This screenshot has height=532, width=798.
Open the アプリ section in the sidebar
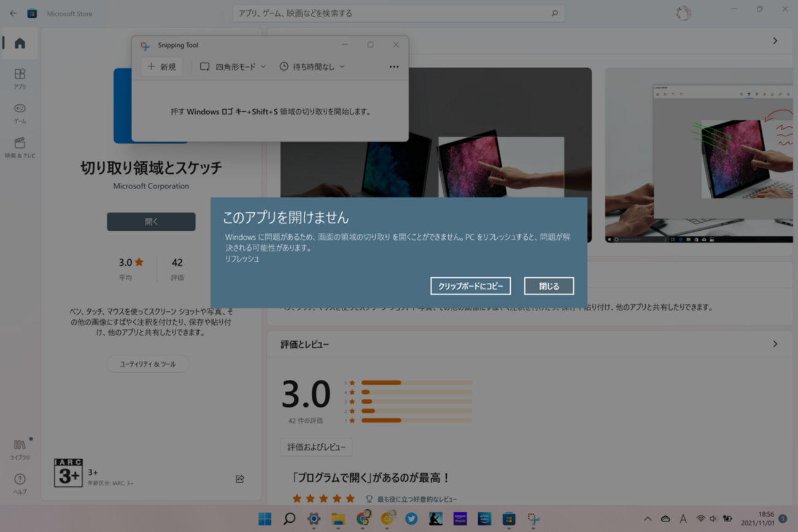(x=20, y=79)
